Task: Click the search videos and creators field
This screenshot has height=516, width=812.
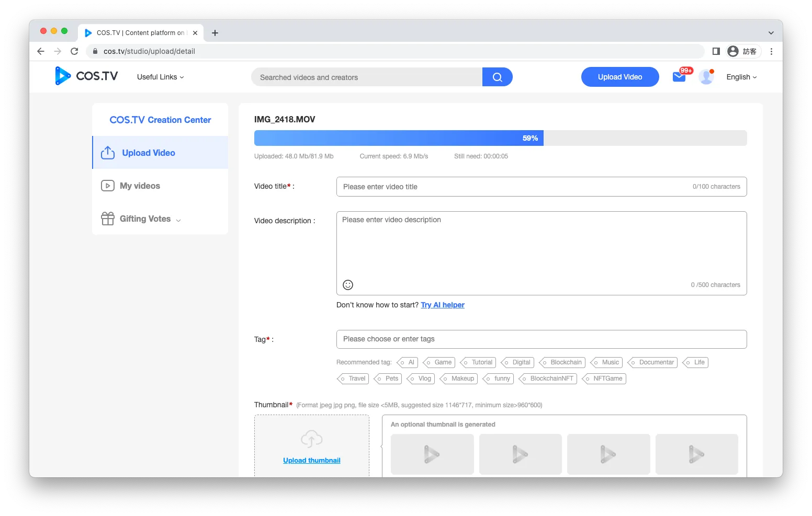Action: (367, 77)
